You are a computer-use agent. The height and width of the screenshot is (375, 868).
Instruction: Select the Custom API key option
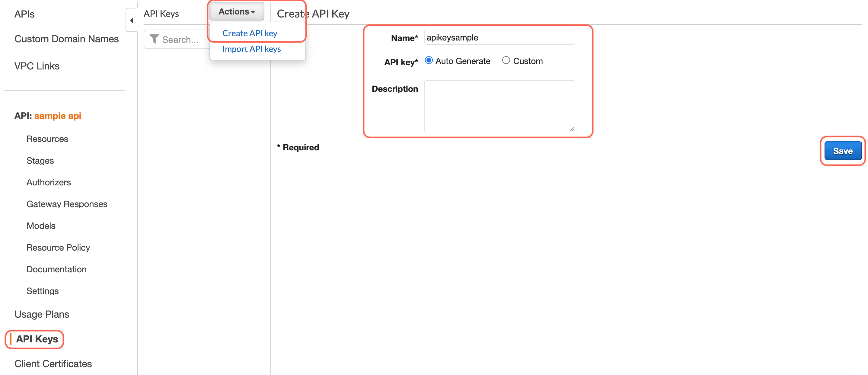(x=506, y=60)
